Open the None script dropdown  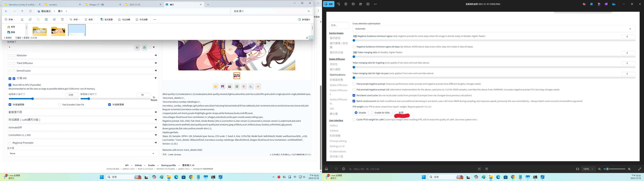[x=83, y=154]
